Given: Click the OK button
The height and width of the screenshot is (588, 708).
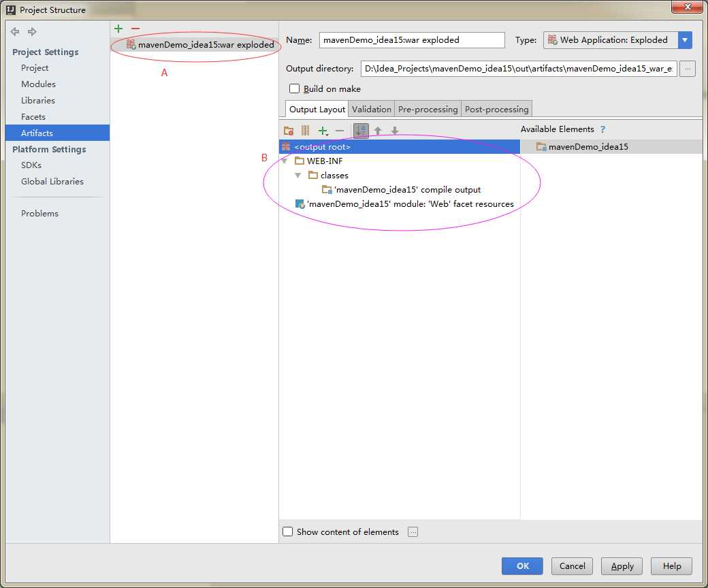Looking at the screenshot, I should click(522, 566).
